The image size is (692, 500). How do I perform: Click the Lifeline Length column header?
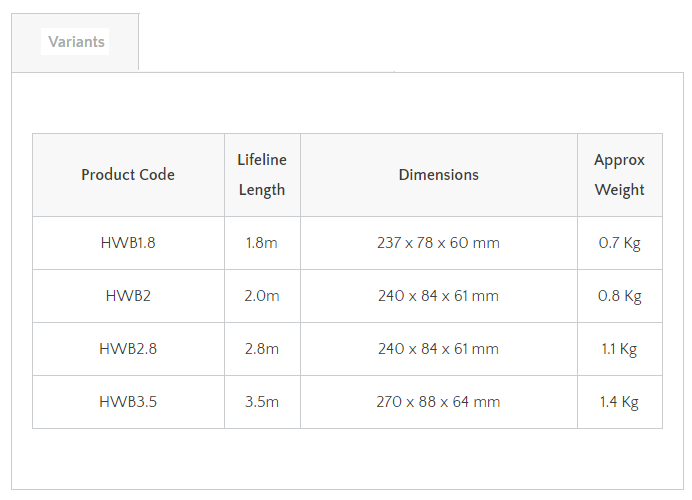tap(262, 175)
